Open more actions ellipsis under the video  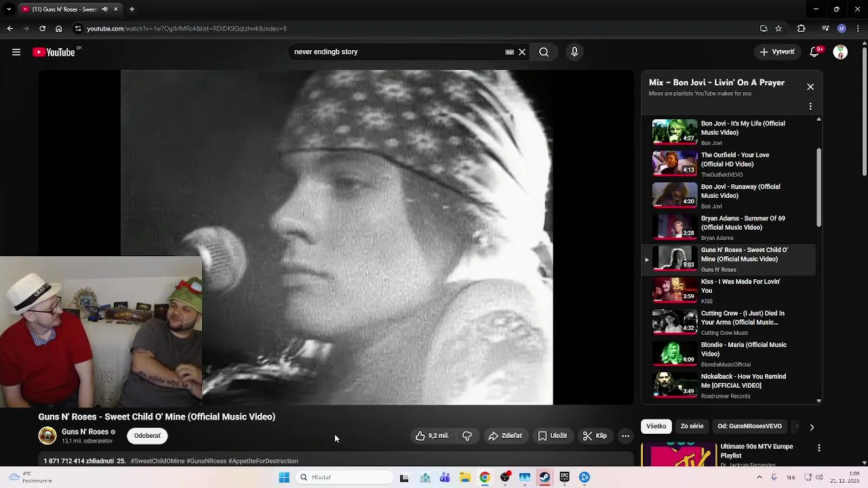[x=625, y=436]
